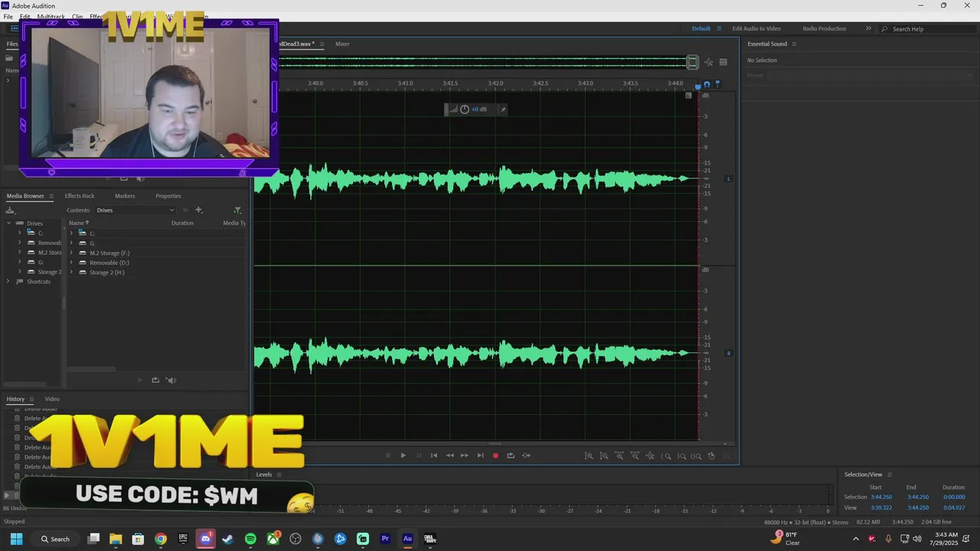Toggle Media Browser loop preview icon
Viewport: 980px width, 551px height.
click(155, 380)
